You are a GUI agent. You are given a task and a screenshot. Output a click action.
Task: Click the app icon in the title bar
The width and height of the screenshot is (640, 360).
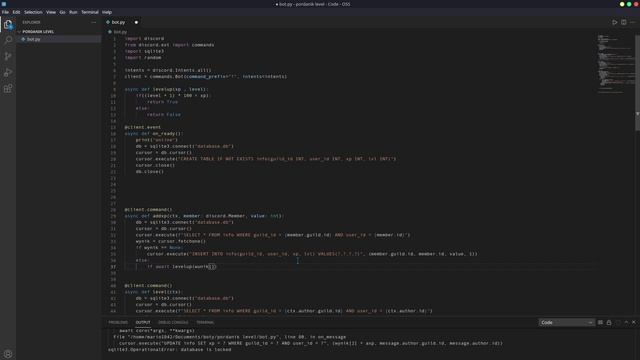pyautogui.click(x=4, y=4)
